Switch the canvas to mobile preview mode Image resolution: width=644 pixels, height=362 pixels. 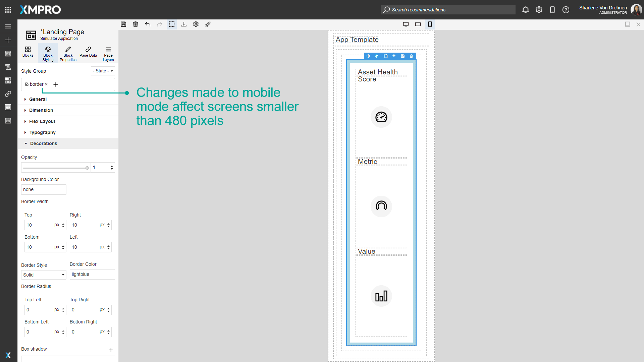pyautogui.click(x=430, y=24)
